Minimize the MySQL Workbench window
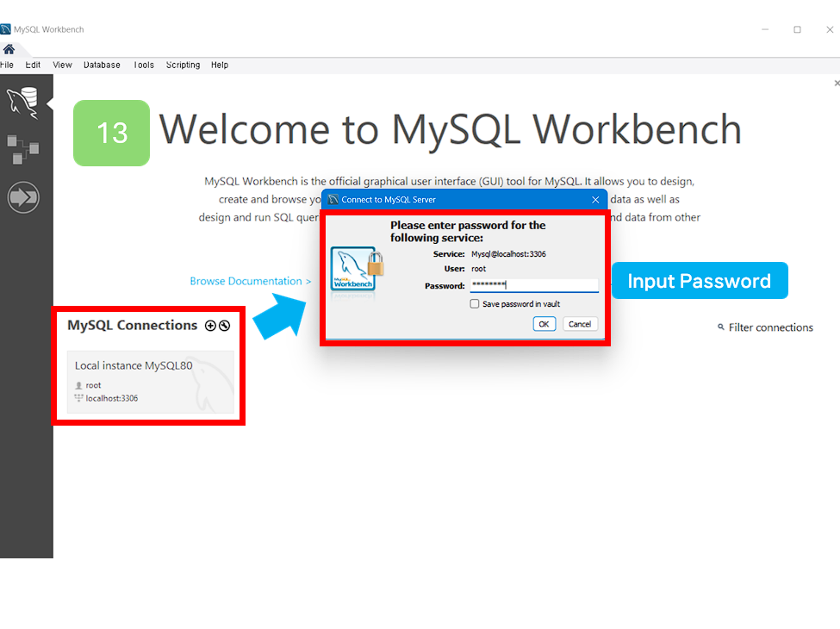 point(765,29)
